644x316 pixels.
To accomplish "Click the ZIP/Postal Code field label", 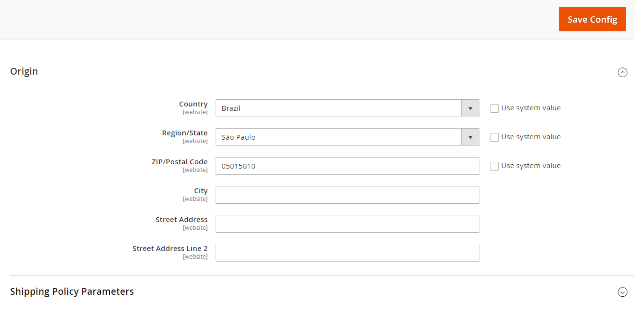I will click(x=180, y=162).
